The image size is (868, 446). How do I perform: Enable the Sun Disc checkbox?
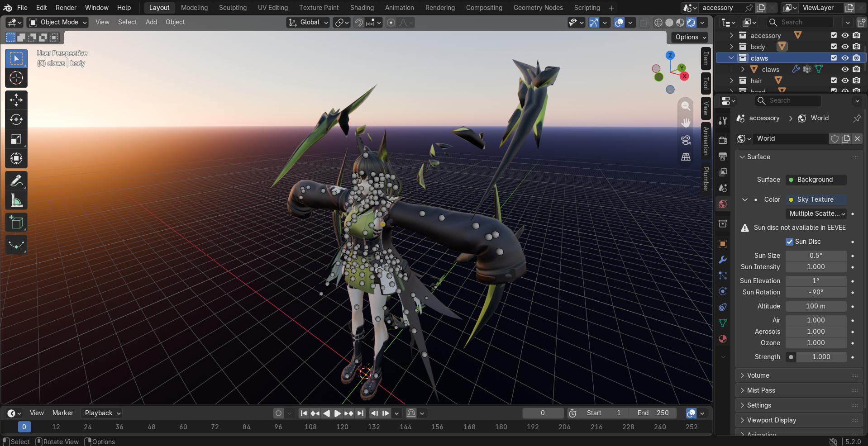pyautogui.click(x=789, y=242)
